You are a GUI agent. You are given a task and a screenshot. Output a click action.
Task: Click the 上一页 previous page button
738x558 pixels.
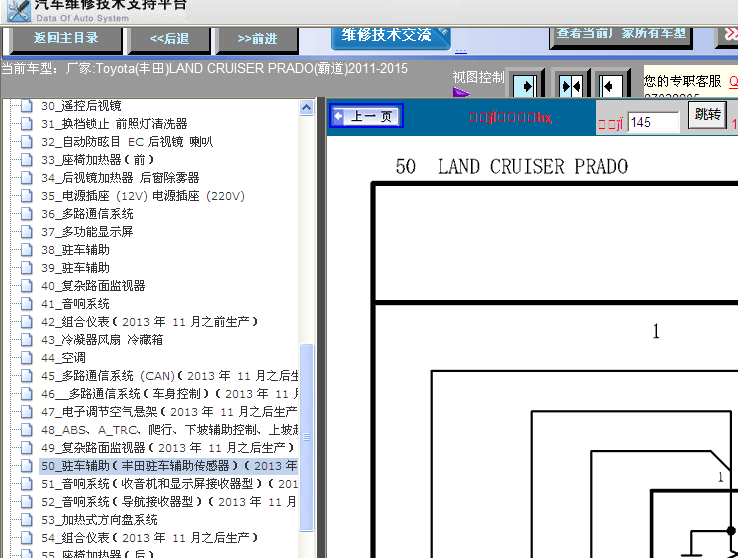[x=366, y=116]
